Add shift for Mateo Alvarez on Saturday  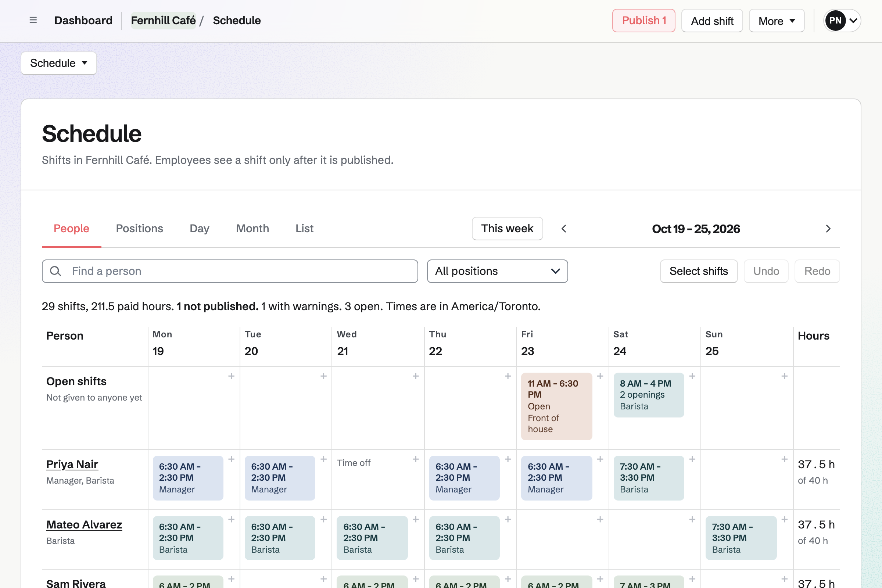click(692, 519)
